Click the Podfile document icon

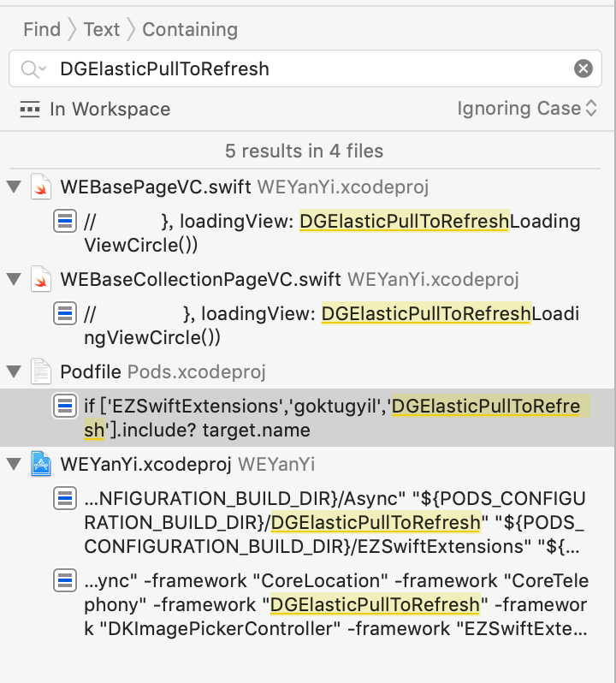coord(41,371)
